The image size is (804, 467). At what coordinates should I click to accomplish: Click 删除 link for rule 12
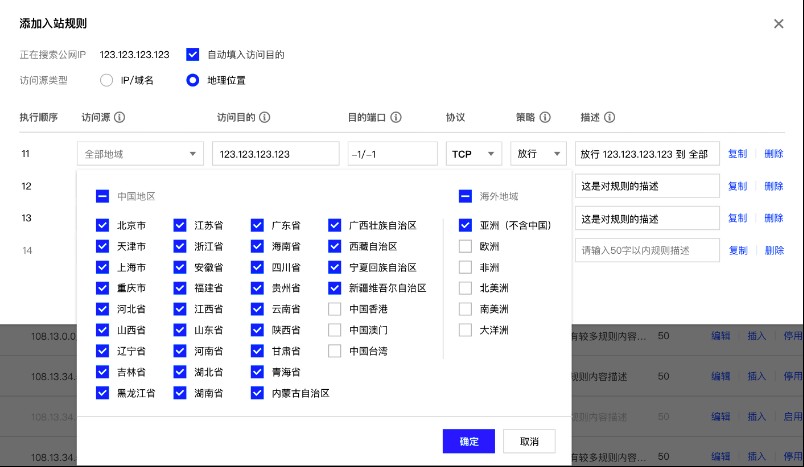click(774, 186)
